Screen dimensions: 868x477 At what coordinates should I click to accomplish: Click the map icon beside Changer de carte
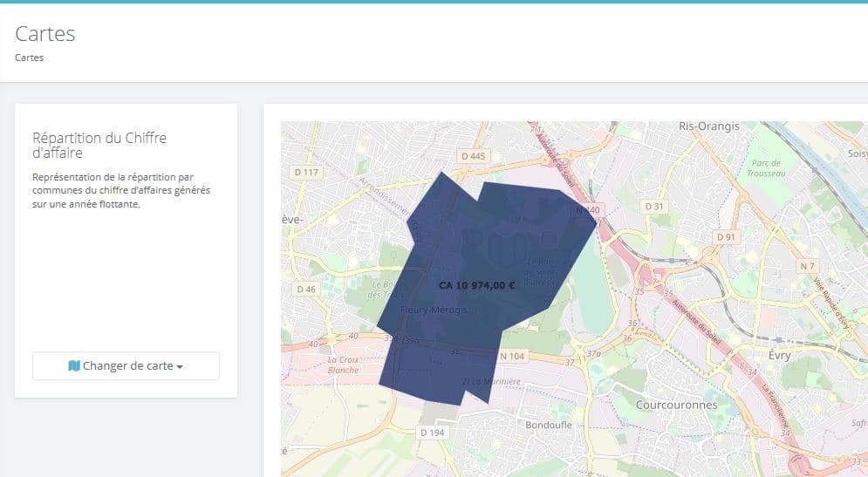pyautogui.click(x=74, y=365)
